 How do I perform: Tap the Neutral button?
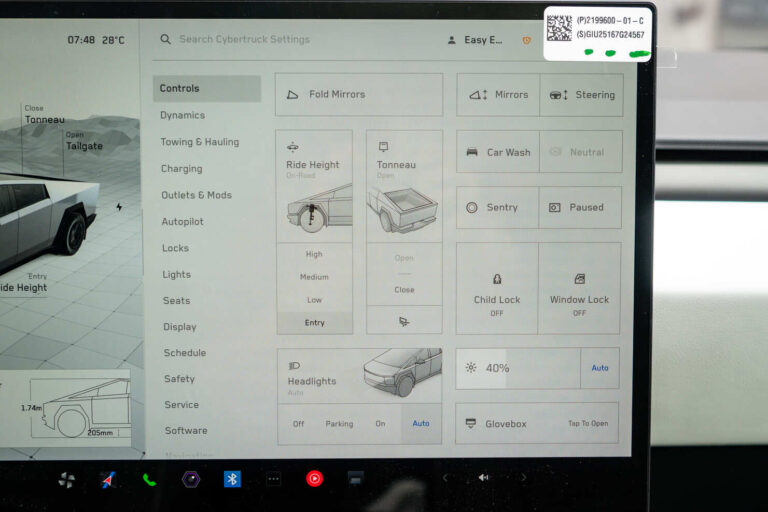point(581,152)
